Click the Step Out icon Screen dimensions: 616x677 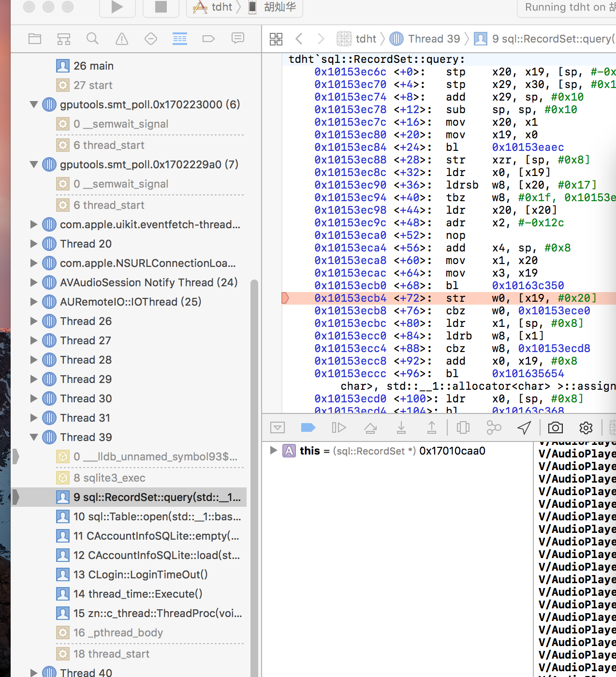(x=432, y=427)
